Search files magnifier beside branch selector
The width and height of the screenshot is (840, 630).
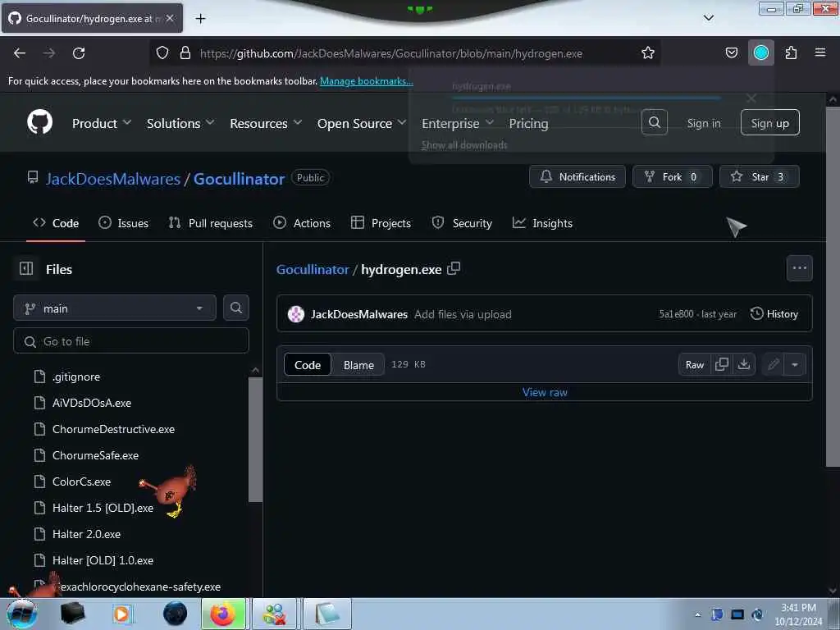click(235, 308)
